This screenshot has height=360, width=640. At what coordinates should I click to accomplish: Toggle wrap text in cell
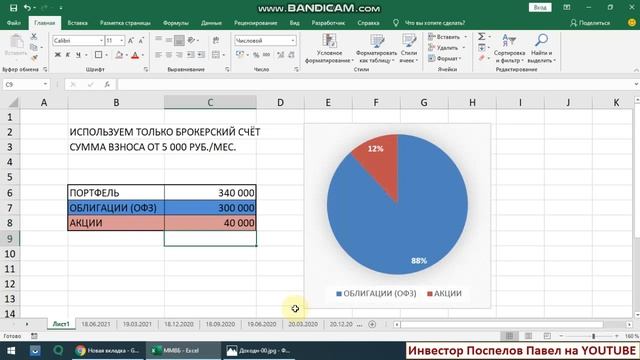coord(216,40)
